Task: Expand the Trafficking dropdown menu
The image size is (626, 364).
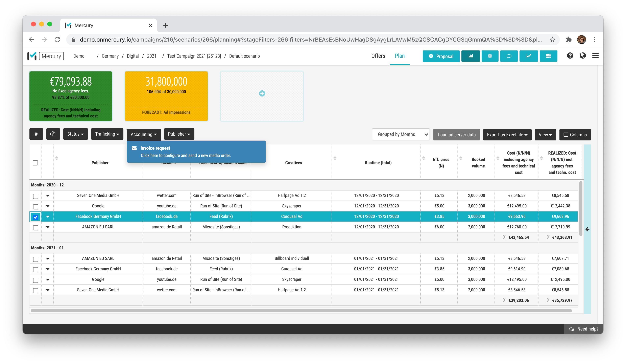Action: tap(107, 134)
